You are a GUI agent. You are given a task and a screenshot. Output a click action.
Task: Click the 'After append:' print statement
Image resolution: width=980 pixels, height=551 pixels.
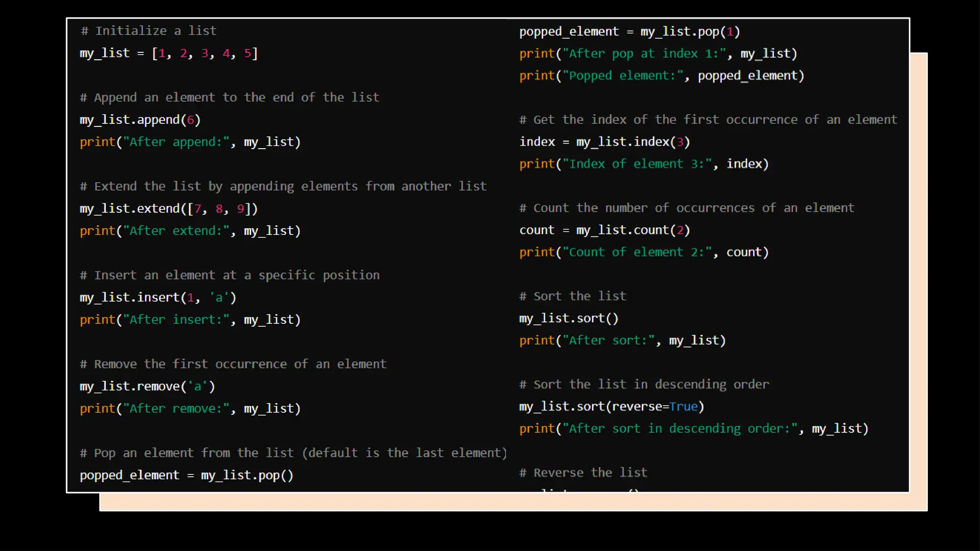point(190,142)
